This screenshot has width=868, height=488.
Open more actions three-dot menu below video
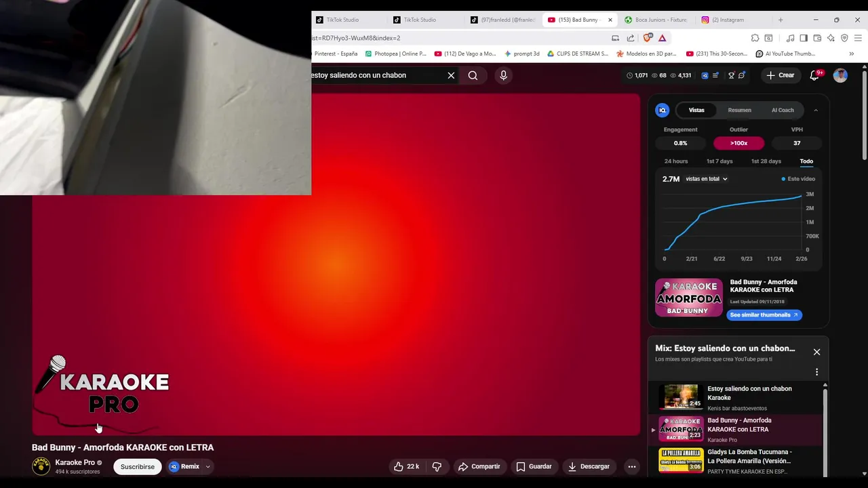click(x=632, y=466)
